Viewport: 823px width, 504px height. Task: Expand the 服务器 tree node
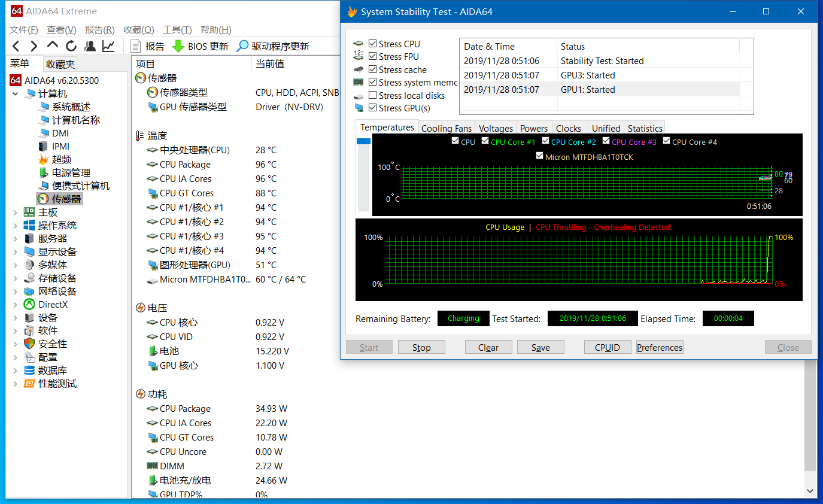pos(15,238)
